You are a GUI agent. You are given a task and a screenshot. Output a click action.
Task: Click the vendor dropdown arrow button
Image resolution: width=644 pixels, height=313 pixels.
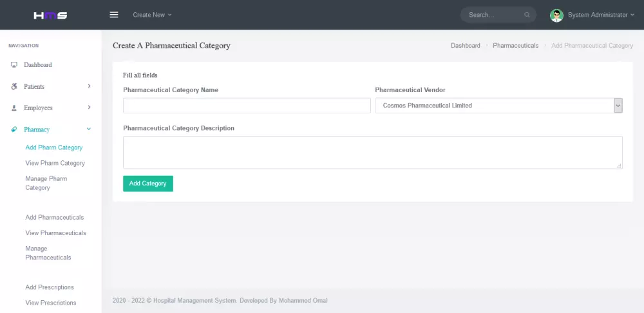click(618, 106)
